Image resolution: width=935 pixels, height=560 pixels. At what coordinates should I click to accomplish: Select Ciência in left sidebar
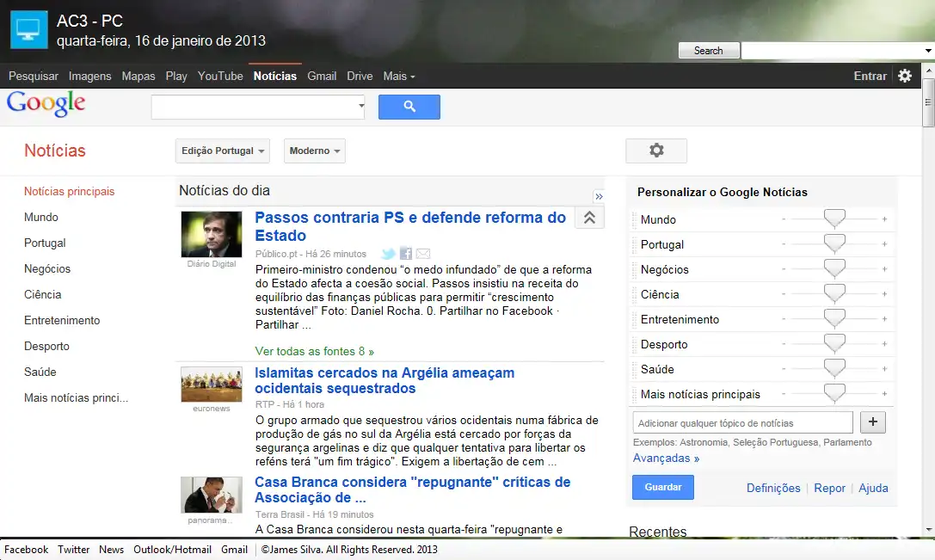coord(42,294)
